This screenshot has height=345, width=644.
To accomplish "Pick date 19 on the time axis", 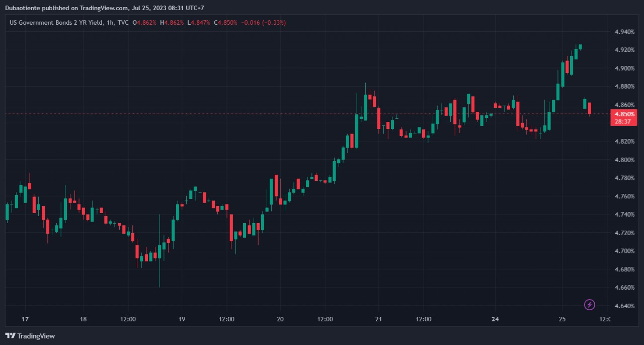I will pos(182,319).
